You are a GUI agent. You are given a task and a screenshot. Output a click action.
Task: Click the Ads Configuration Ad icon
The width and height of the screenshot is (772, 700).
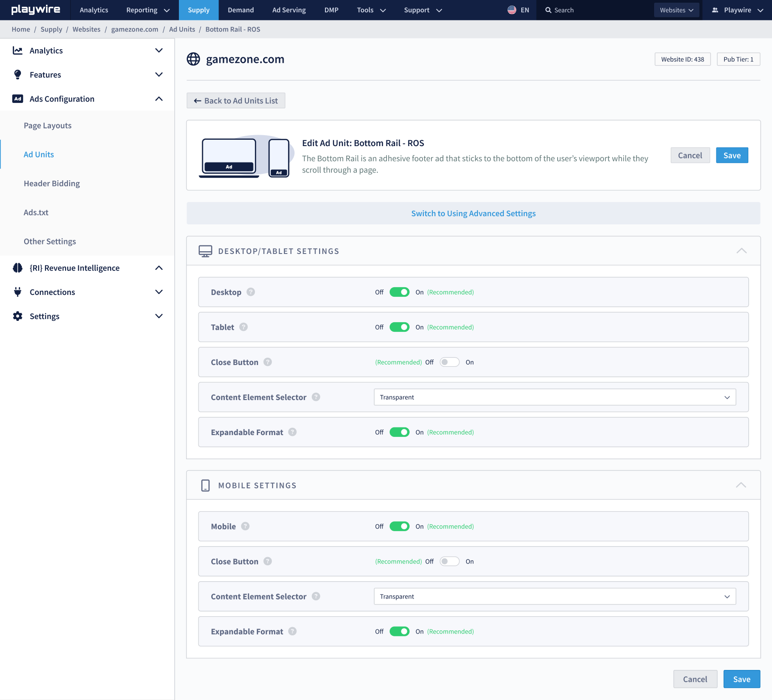[18, 99]
